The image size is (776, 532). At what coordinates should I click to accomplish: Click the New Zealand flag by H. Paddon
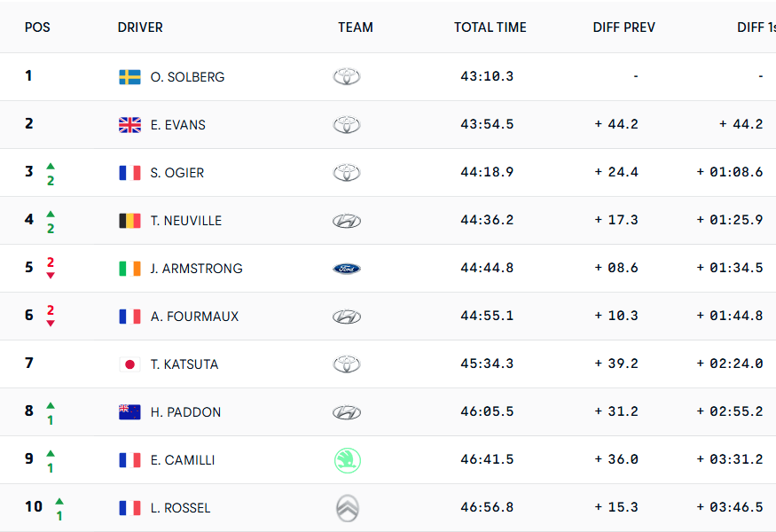click(x=129, y=412)
